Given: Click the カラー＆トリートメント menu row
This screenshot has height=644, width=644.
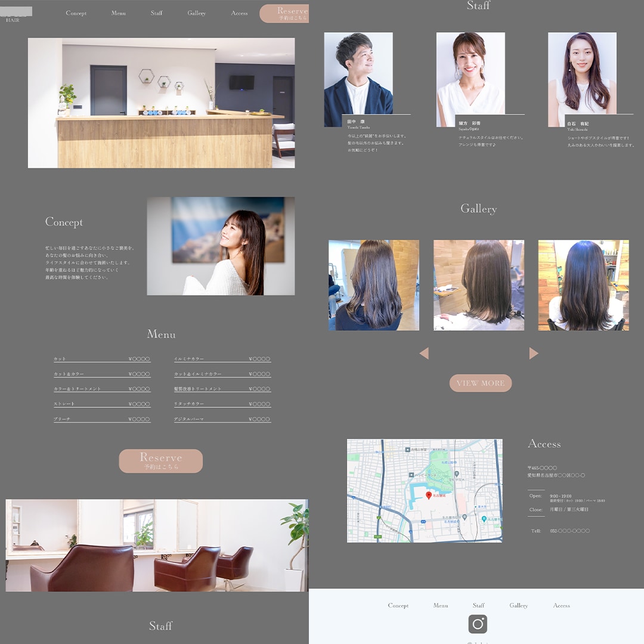Looking at the screenshot, I should click(x=102, y=389).
